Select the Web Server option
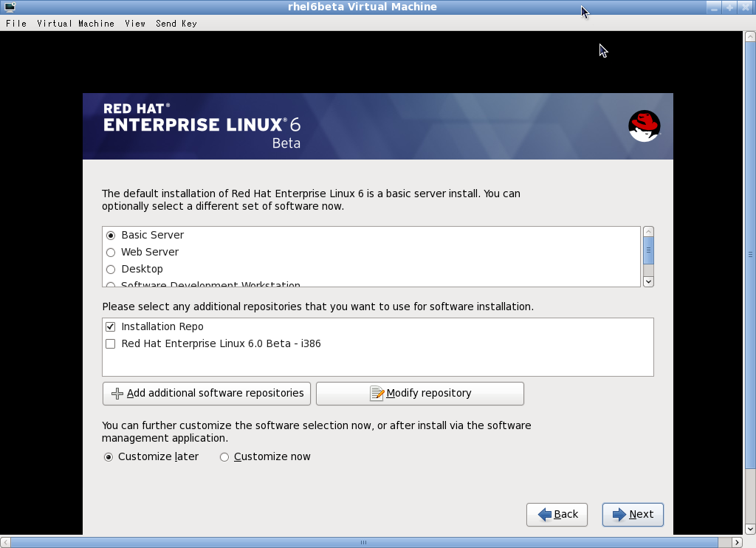The height and width of the screenshot is (548, 756). [x=111, y=253]
